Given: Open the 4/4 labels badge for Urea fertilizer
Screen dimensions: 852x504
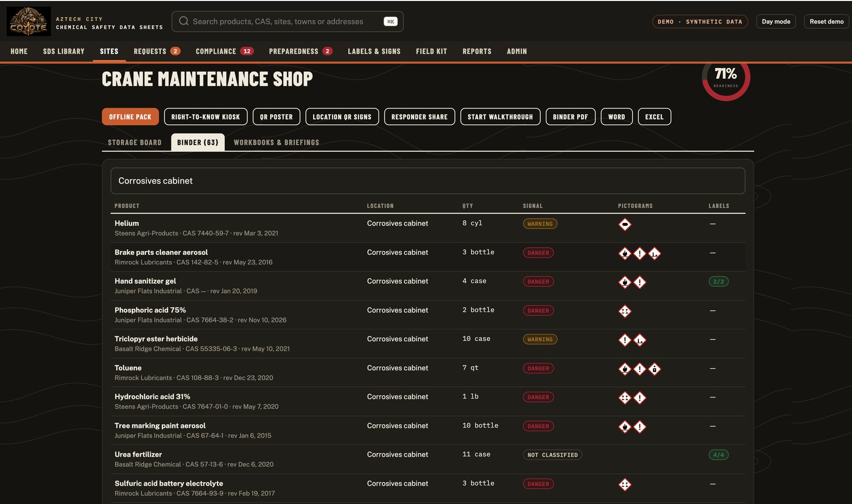Looking at the screenshot, I should click(718, 455).
